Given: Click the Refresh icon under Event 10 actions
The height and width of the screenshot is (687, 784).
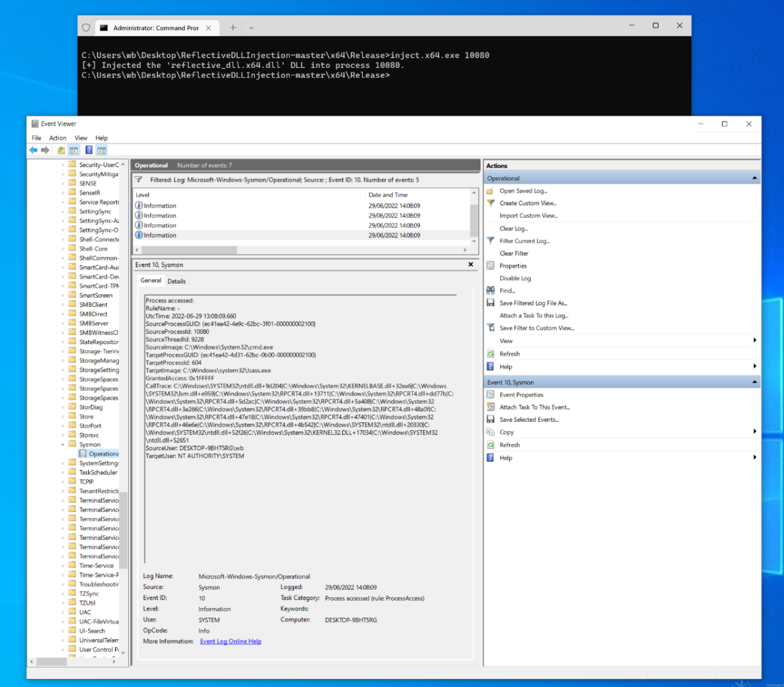Looking at the screenshot, I should click(x=491, y=445).
